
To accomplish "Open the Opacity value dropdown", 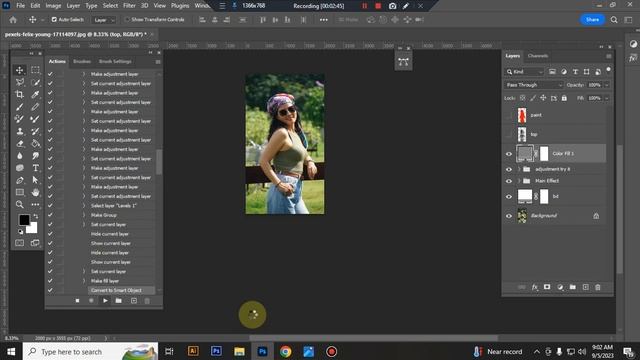I will [x=607, y=85].
